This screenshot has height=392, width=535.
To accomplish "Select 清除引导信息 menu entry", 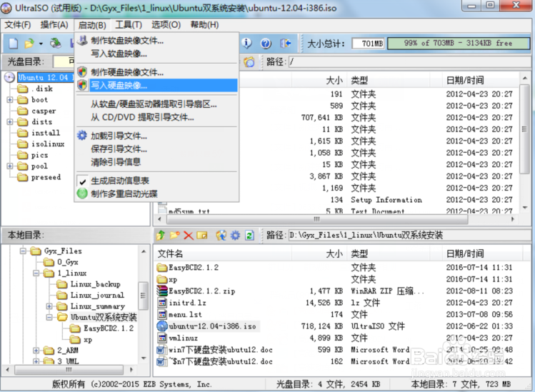I will [x=157, y=162].
